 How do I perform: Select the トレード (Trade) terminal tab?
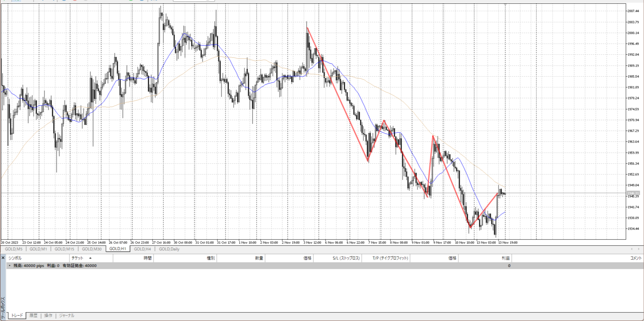click(17, 316)
